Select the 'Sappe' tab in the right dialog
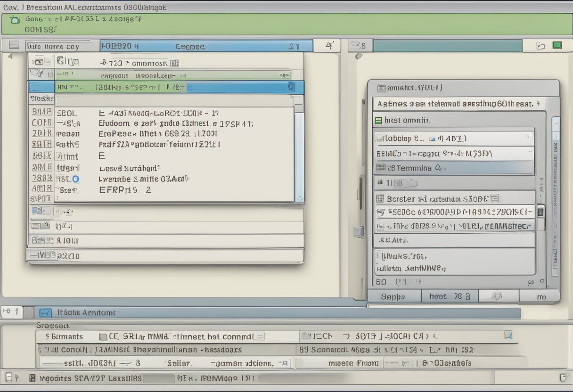 tap(393, 296)
